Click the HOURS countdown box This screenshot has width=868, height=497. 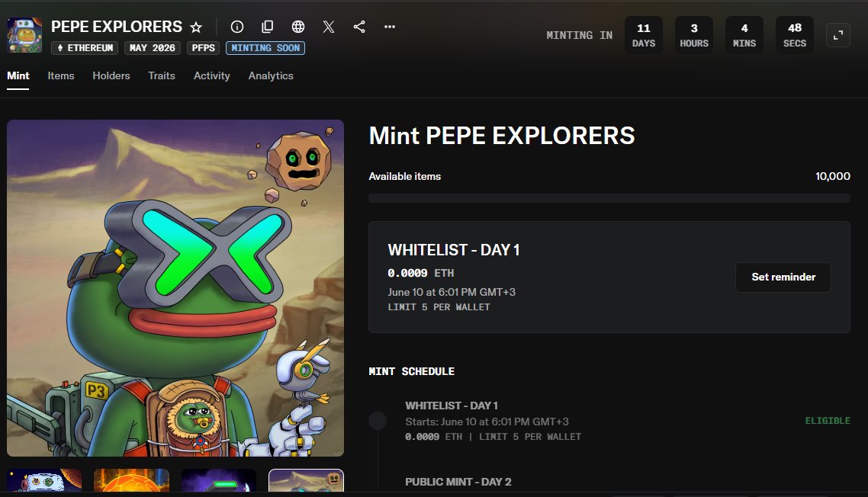[694, 35]
